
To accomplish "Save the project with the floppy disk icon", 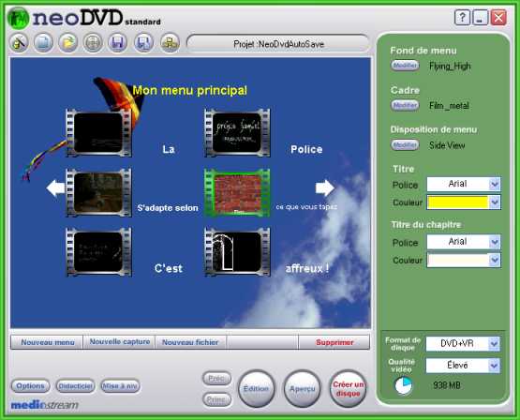I will pos(118,43).
